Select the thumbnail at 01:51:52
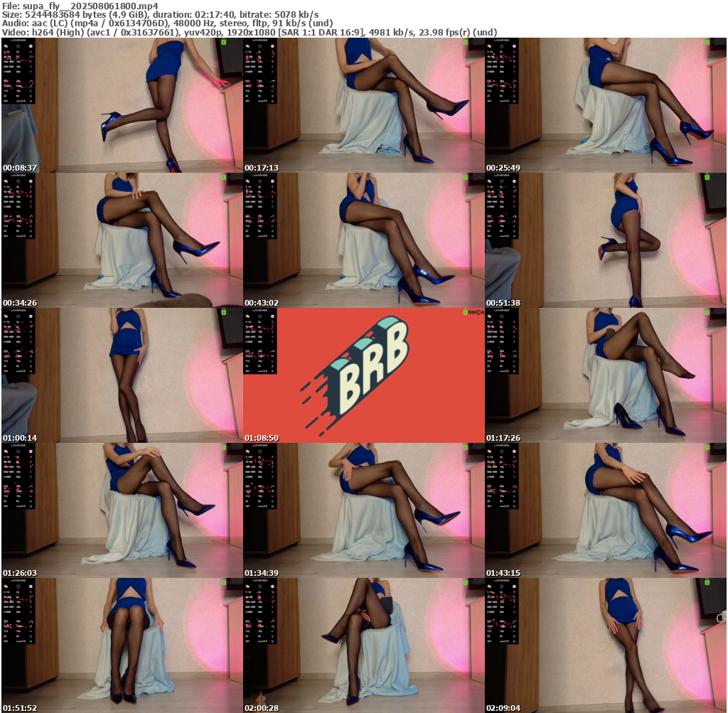This screenshot has height=713, width=728. pyautogui.click(x=122, y=645)
